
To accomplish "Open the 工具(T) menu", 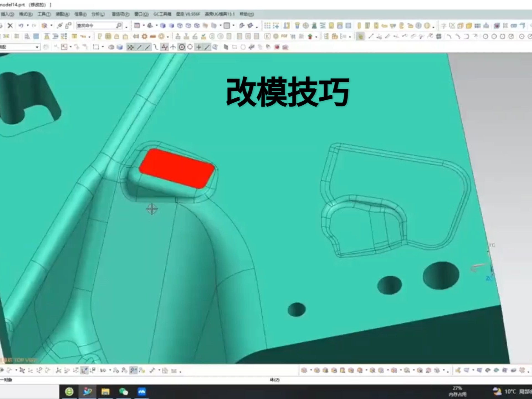I will click(x=44, y=14).
